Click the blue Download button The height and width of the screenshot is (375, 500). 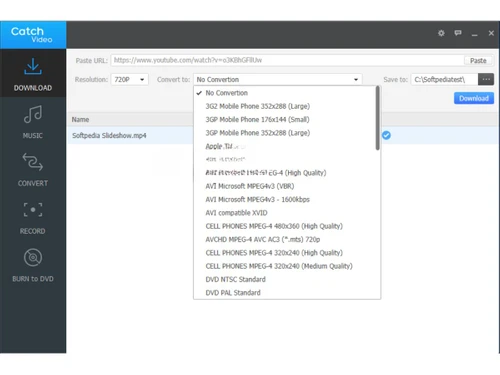474,98
